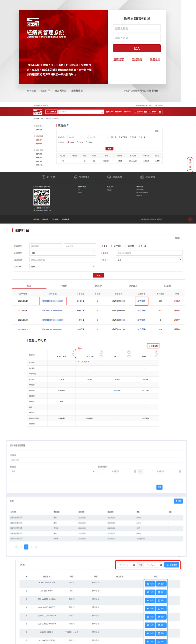
Task: Click the DINKLE logo in red header
Action: click(38, 112)
